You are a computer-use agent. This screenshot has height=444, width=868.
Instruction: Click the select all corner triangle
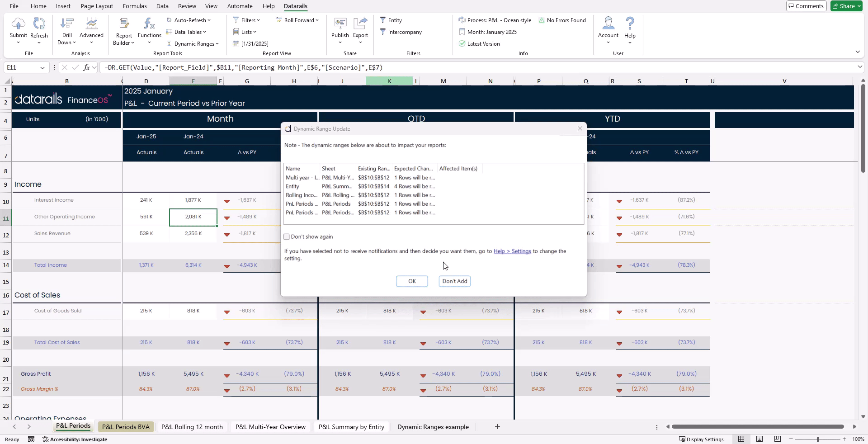click(7, 81)
